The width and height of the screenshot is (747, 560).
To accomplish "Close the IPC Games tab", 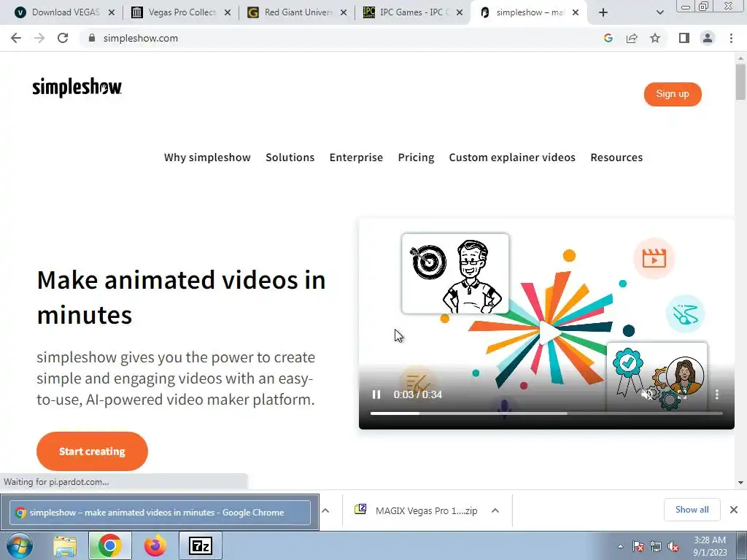I will pos(460,12).
